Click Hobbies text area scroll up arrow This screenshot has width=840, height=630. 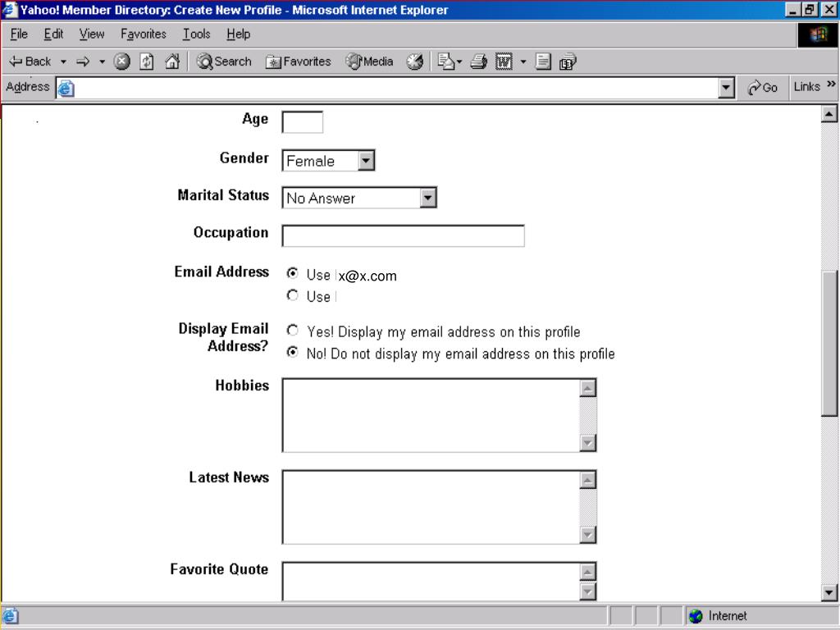[588, 388]
